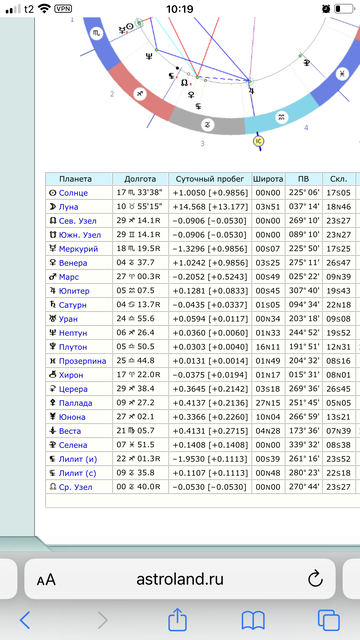Open the Юпитер planet link

pos(74,291)
